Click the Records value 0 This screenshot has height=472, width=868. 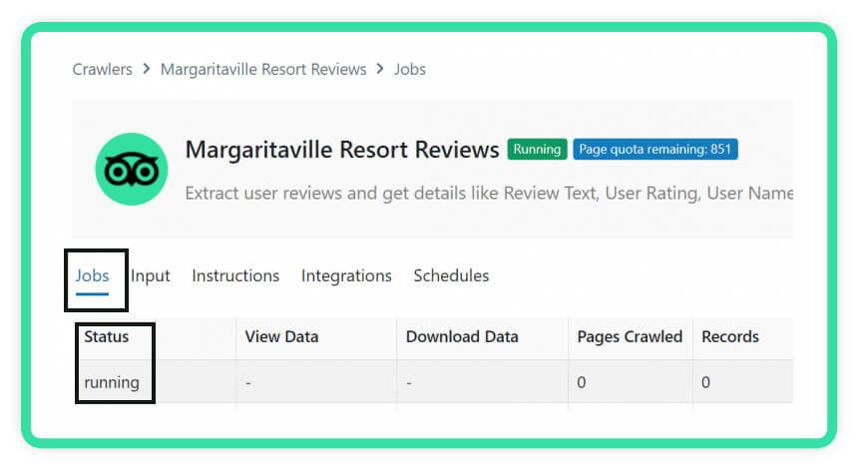click(x=705, y=382)
